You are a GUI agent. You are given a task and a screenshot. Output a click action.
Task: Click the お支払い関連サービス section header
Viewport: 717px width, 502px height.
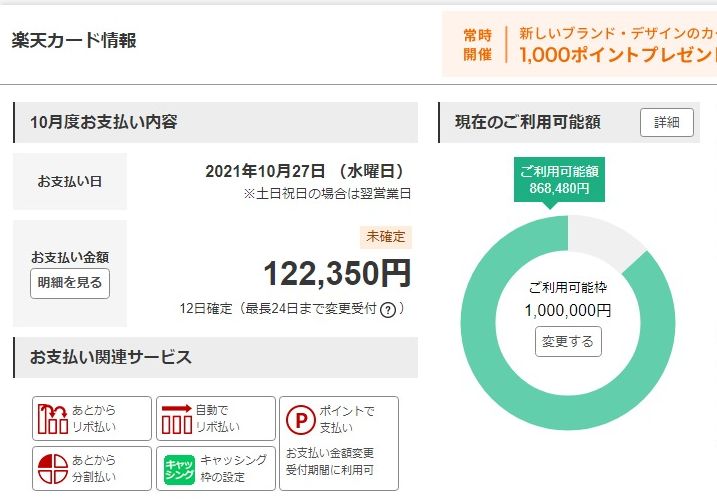point(216,358)
